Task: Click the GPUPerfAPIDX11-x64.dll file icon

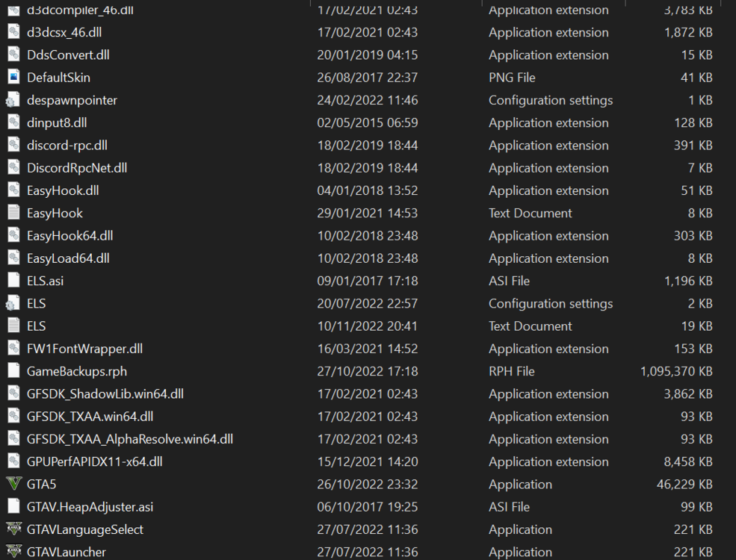Action: pyautogui.click(x=13, y=461)
